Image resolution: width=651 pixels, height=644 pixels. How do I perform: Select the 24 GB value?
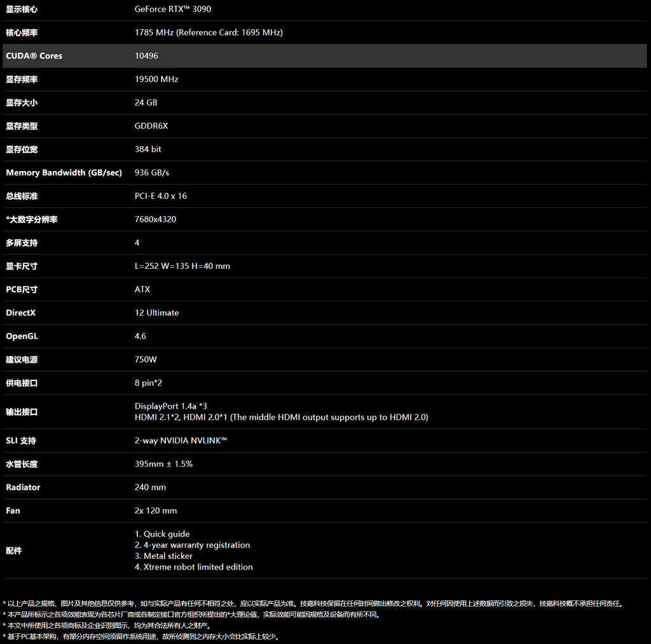(146, 102)
